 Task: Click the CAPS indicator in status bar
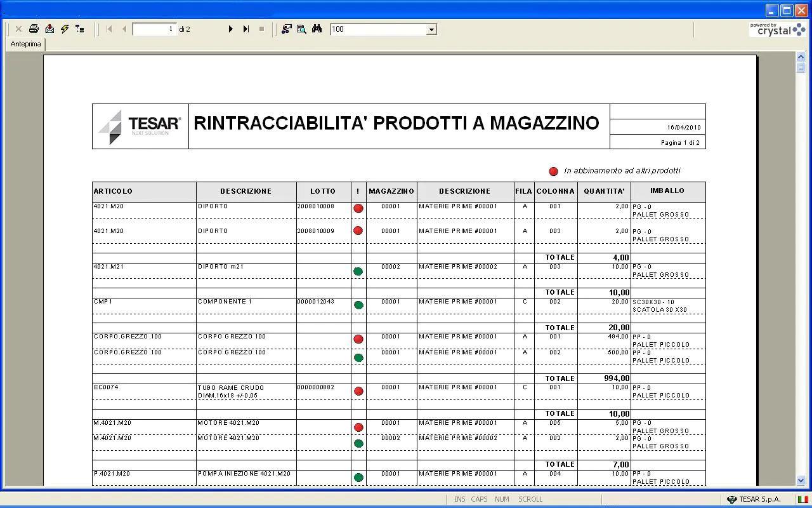(479, 499)
